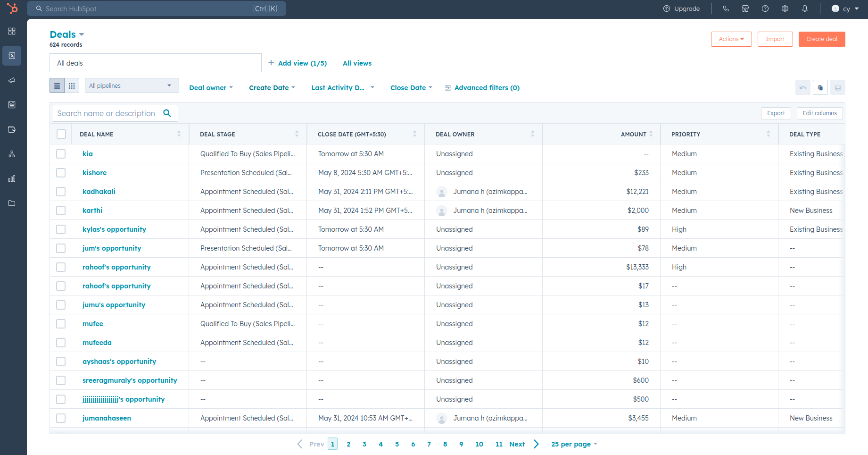Click the clone view icon
The height and width of the screenshot is (455, 868).
coord(820,88)
